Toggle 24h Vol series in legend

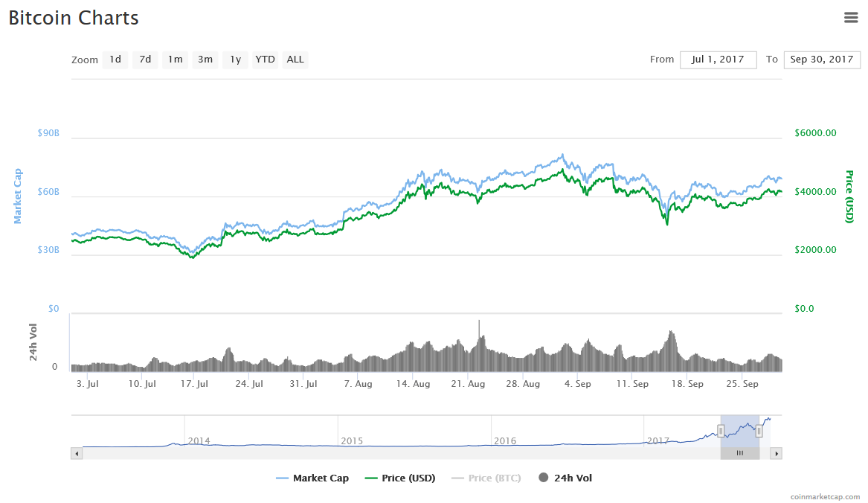pyautogui.click(x=565, y=478)
